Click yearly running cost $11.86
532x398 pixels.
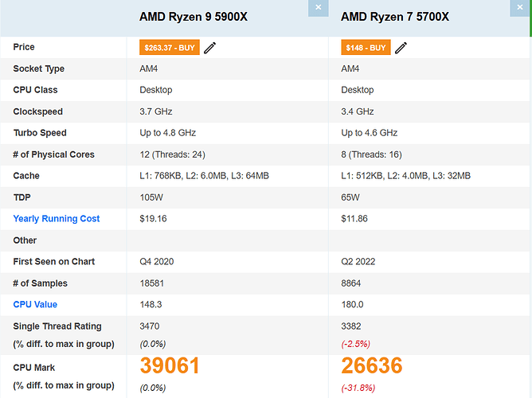[x=354, y=219]
